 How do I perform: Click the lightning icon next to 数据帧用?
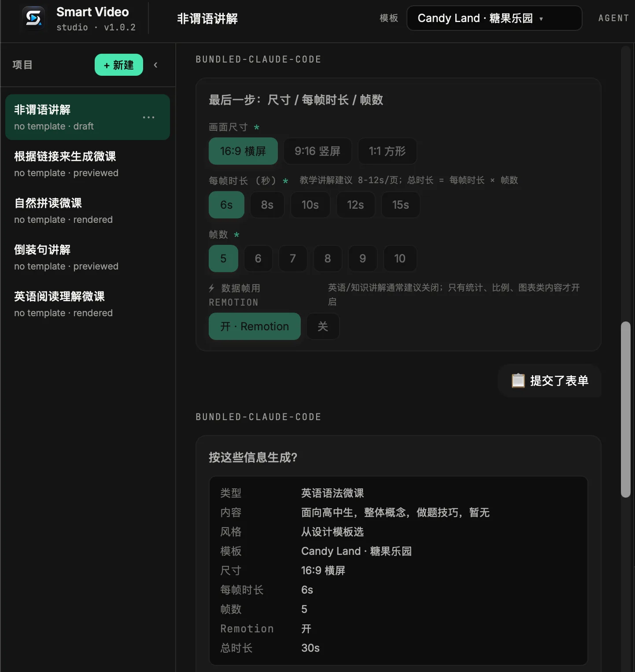click(x=212, y=288)
